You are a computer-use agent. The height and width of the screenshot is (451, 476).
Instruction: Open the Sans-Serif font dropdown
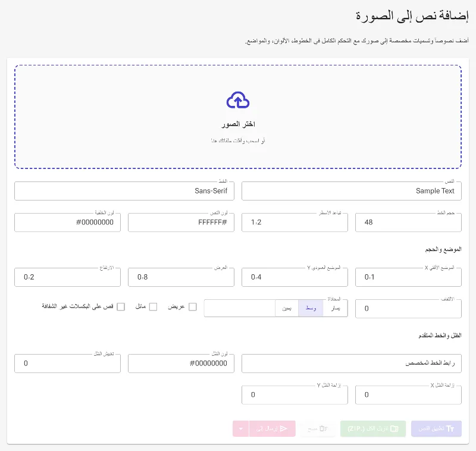click(x=124, y=191)
